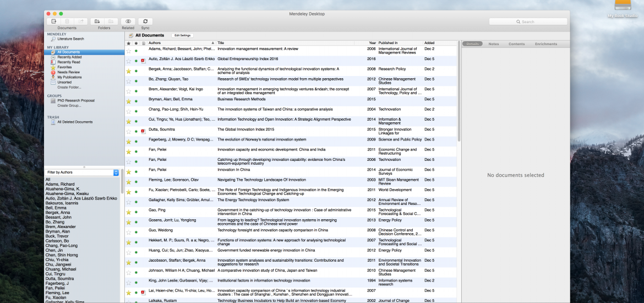Image resolution: width=644 pixels, height=303 pixels.
Task: Sort by the Authors column header
Action: coord(181,43)
